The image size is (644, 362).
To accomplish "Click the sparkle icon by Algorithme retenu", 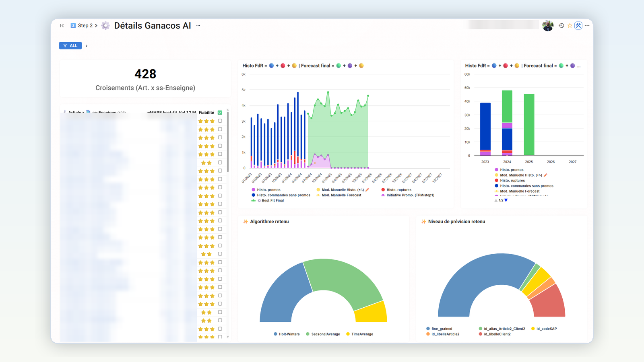I will [246, 222].
